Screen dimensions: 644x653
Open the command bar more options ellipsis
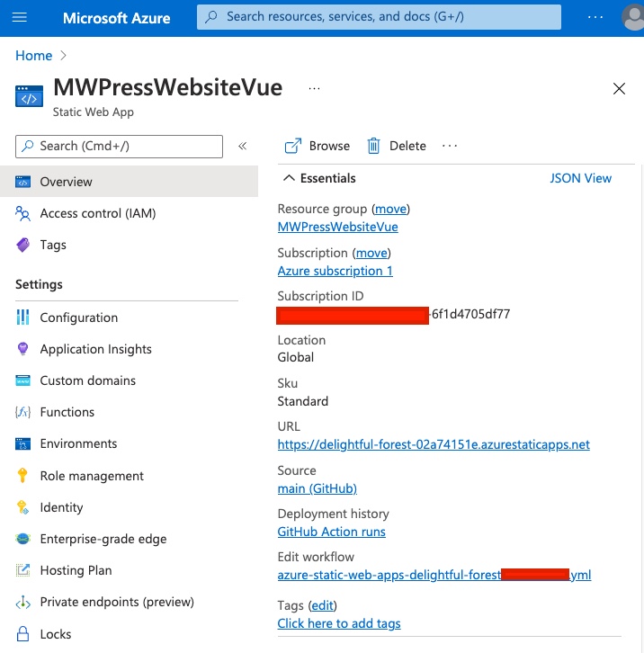[x=450, y=146]
